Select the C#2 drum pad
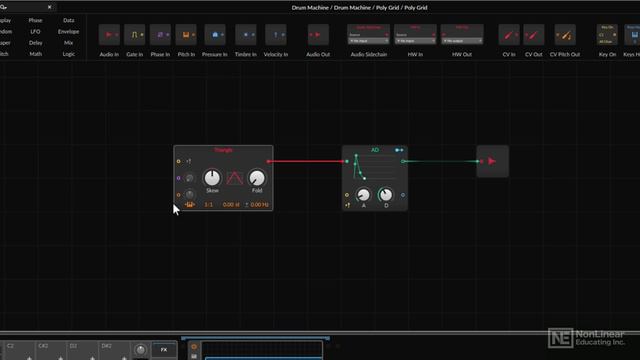 51,351
